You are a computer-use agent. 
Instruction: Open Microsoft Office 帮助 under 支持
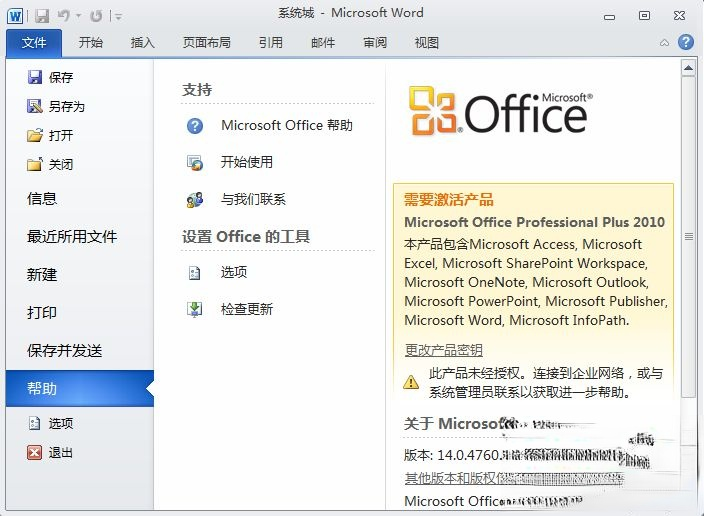pyautogui.click(x=286, y=125)
